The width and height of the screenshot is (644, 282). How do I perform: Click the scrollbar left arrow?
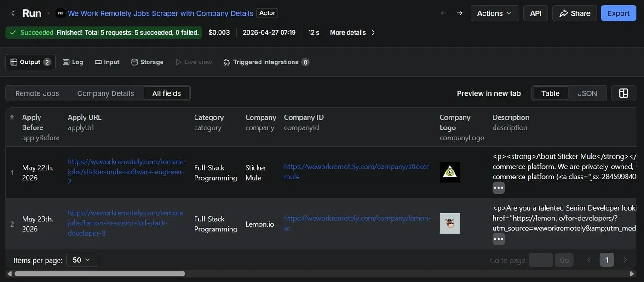click(9, 274)
